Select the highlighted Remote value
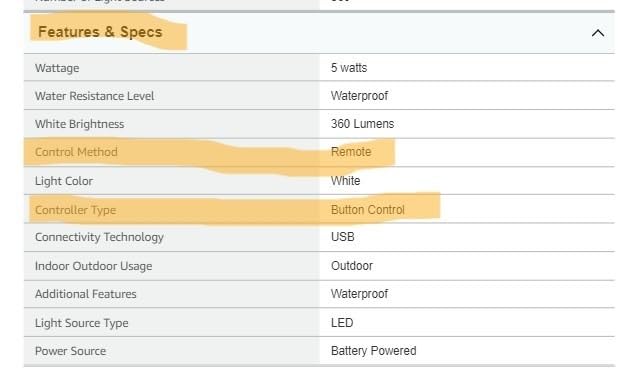619x377 pixels. click(351, 152)
